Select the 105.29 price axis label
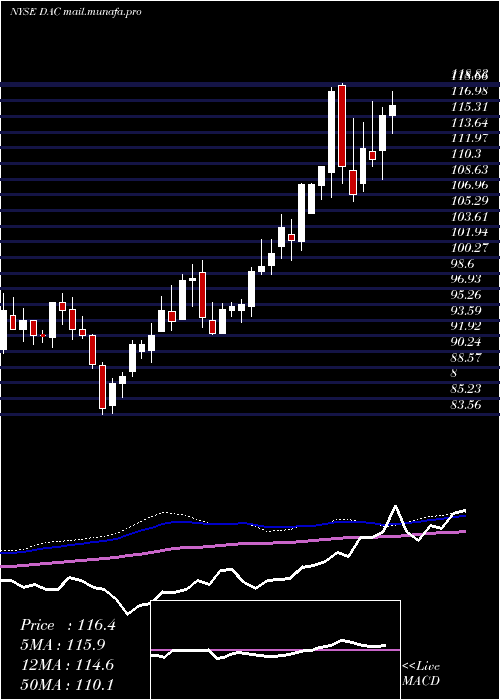The height and width of the screenshot is (700, 500). coord(469,201)
